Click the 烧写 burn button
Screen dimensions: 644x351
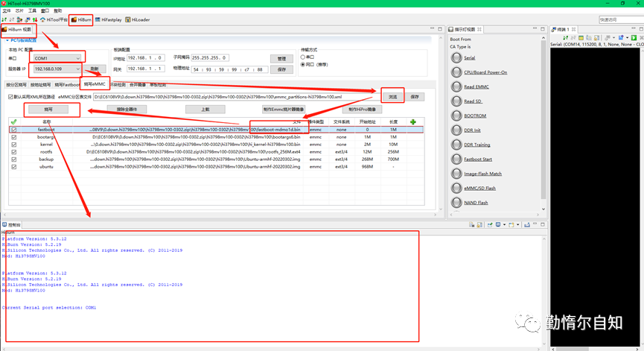[x=48, y=110]
